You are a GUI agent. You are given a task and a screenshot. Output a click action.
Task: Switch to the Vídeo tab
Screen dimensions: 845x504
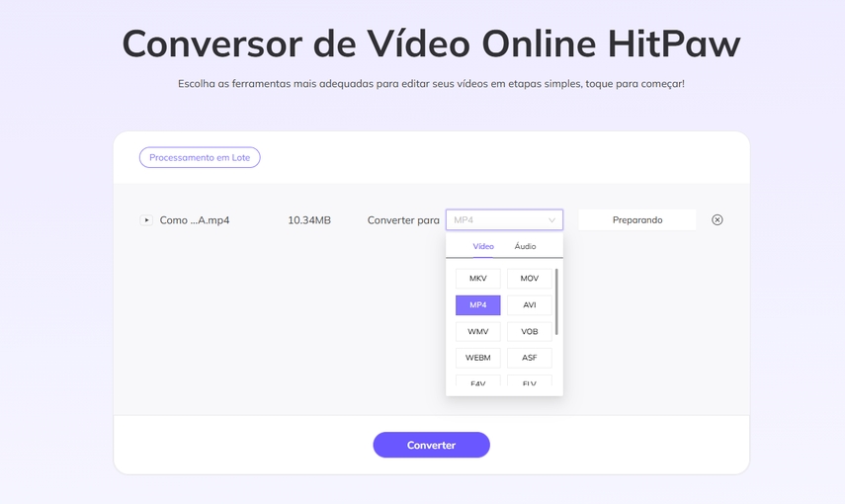[483, 246]
